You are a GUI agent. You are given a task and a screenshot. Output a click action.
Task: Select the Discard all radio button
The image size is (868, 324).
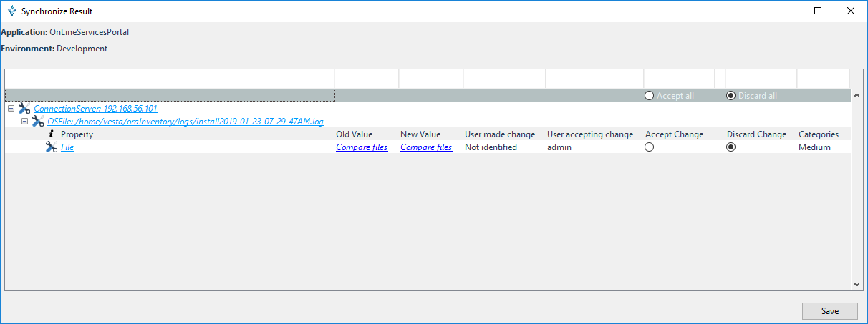tap(730, 96)
